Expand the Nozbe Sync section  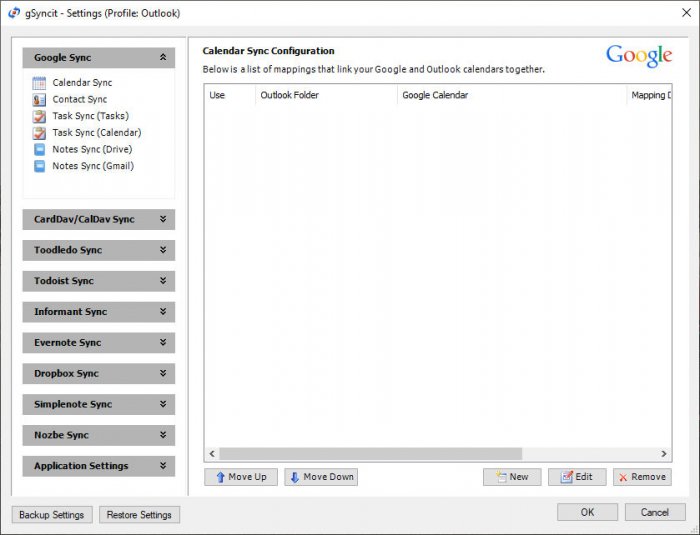[99, 435]
